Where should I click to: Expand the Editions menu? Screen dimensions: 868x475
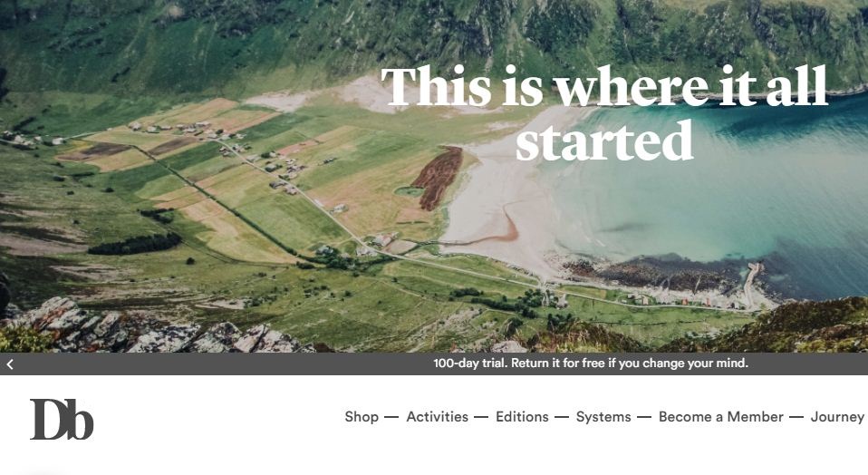[522, 417]
